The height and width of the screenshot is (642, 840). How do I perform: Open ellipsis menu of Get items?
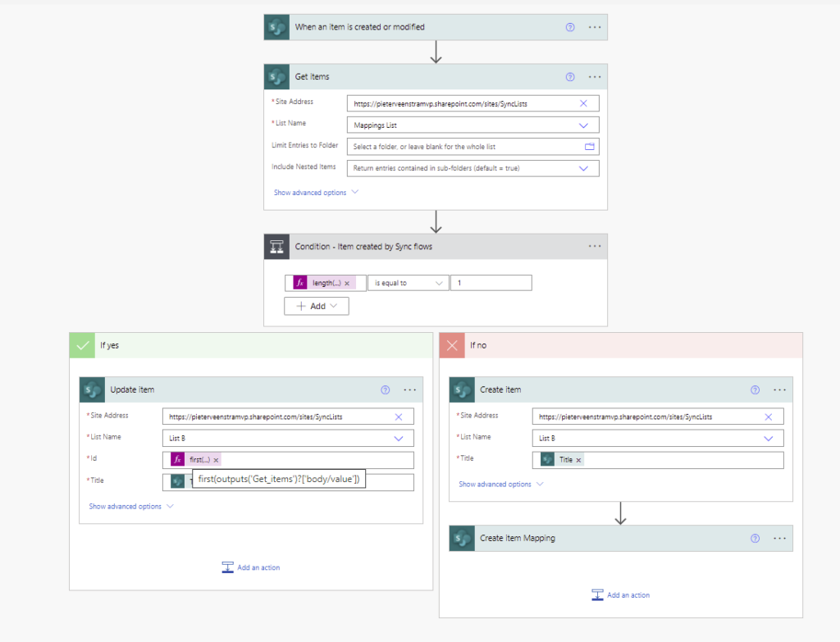[595, 77]
